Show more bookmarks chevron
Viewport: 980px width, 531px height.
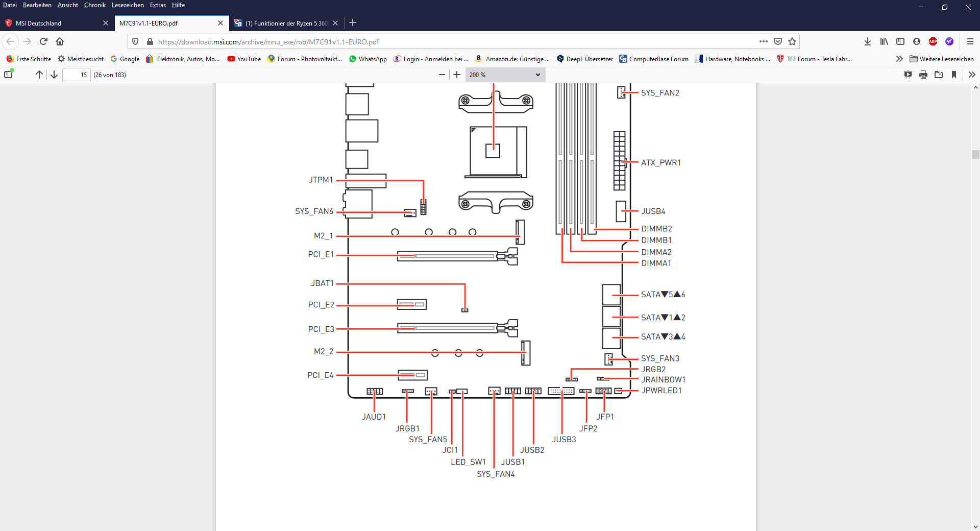click(x=899, y=59)
